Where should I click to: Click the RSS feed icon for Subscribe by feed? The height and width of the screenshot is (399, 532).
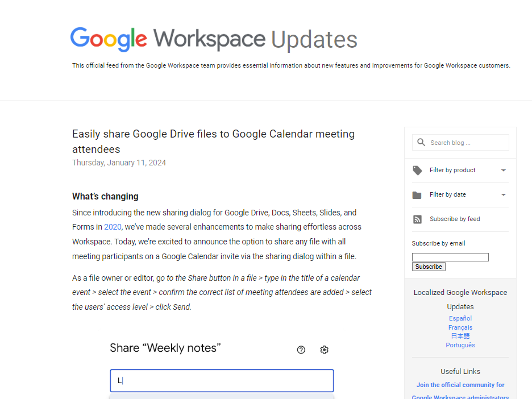(x=417, y=219)
